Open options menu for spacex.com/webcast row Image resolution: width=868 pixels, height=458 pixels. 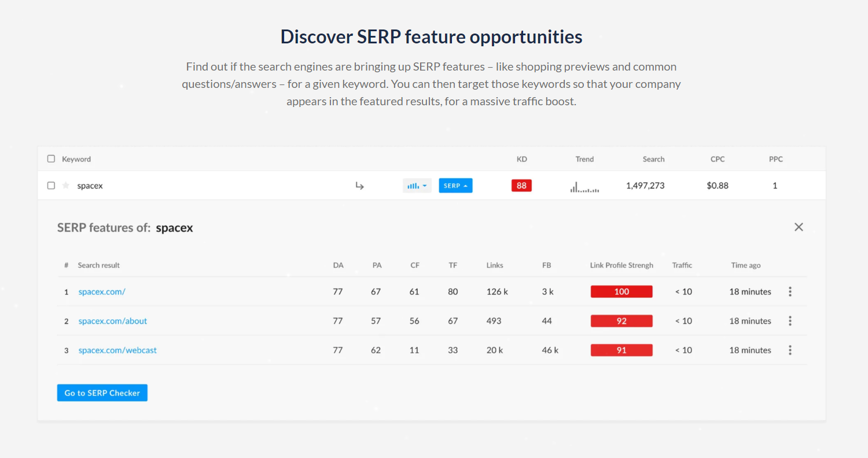pyautogui.click(x=790, y=350)
